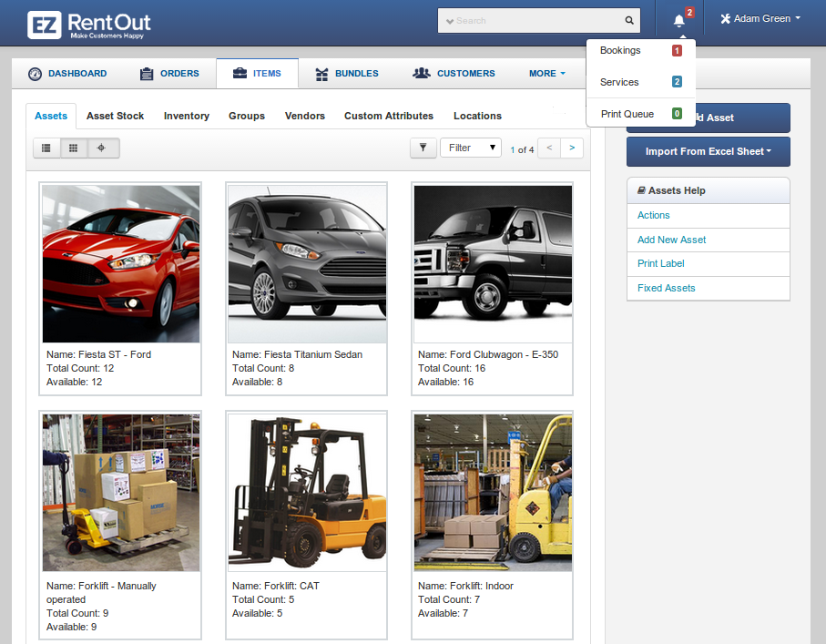Open the Bundles tab
The height and width of the screenshot is (644, 826).
(x=347, y=74)
